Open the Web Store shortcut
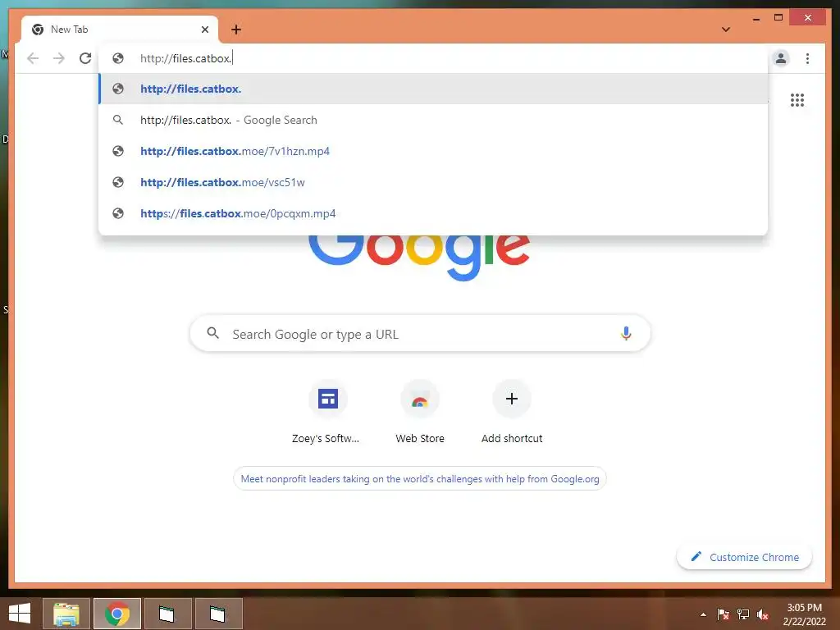 tap(420, 413)
